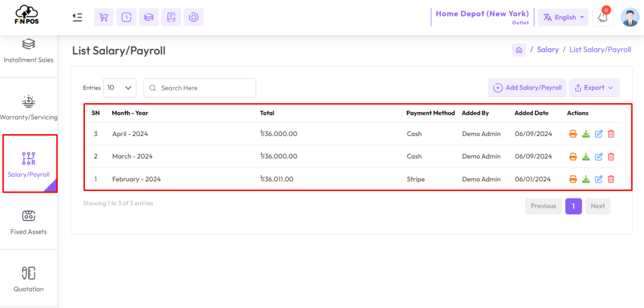Sort by Payment Method column header
644x308 pixels.
pyautogui.click(x=430, y=113)
